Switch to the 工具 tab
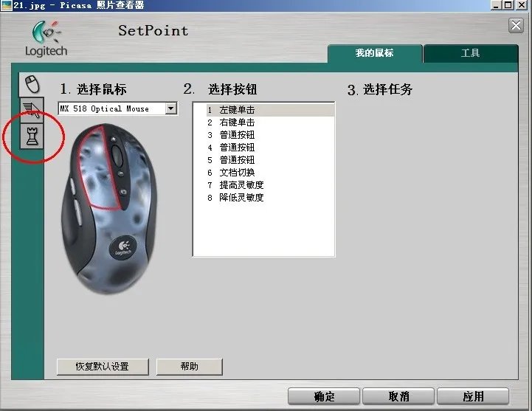This screenshot has width=532, height=411. click(x=471, y=53)
